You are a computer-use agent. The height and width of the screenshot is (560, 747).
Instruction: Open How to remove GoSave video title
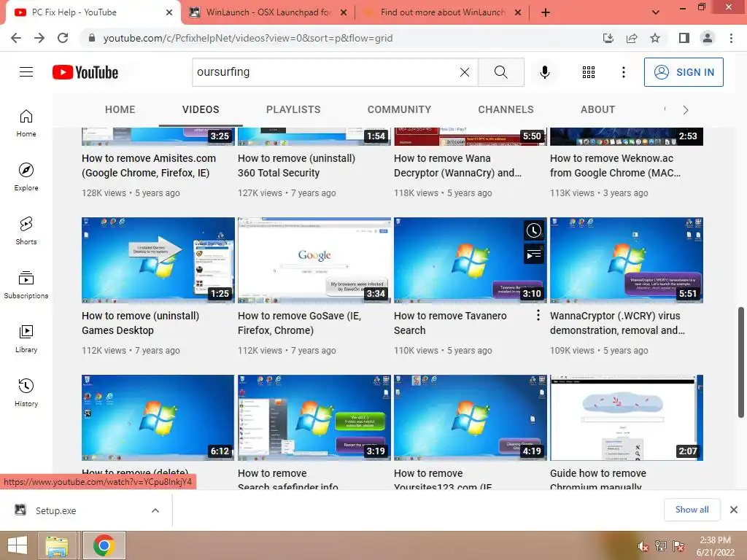(299, 323)
